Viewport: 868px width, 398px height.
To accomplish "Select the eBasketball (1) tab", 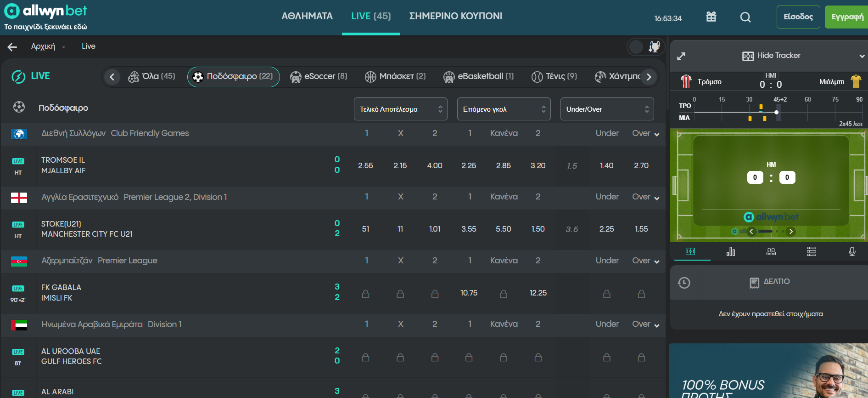I will [478, 77].
